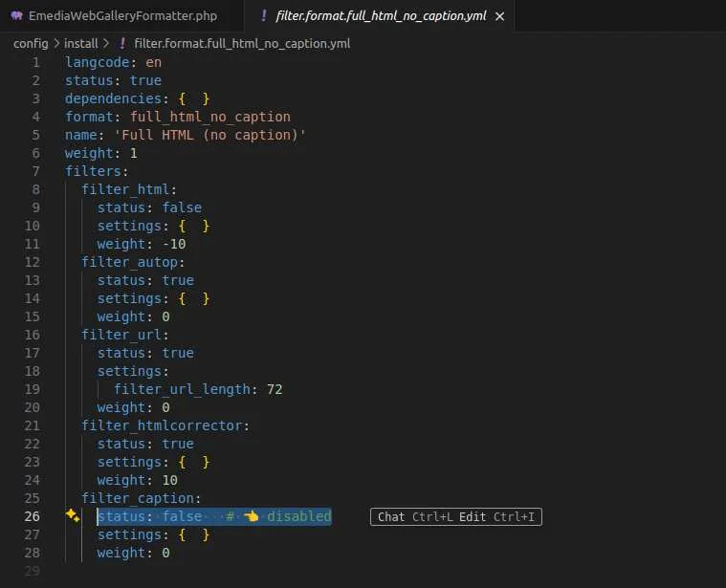Click the weight -10 value on line 11

173,244
